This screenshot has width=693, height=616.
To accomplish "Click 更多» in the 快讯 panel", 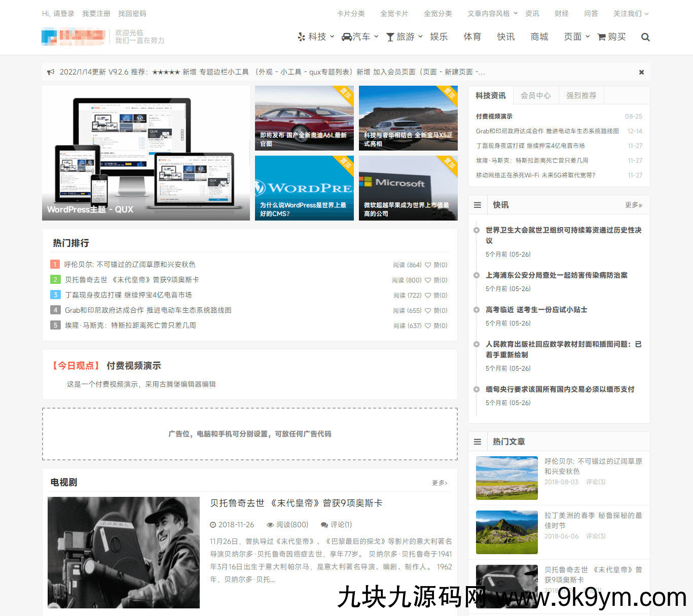I will pyautogui.click(x=633, y=205).
